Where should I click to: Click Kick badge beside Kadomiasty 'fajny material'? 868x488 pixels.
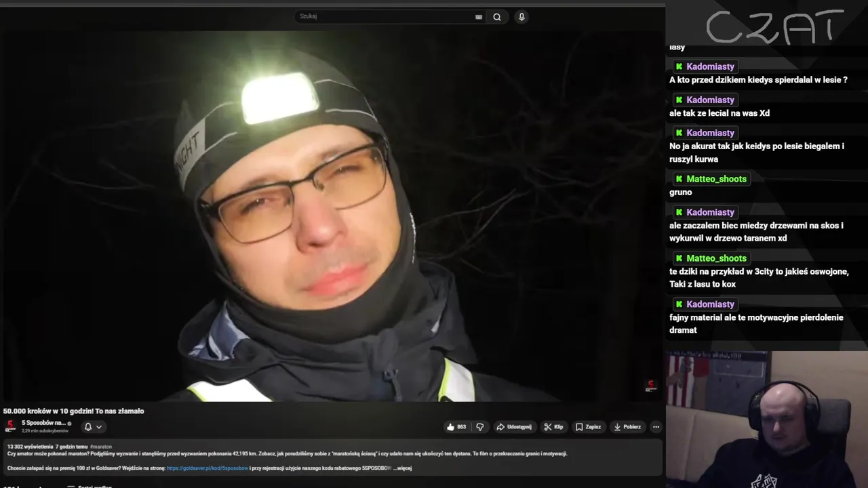679,304
